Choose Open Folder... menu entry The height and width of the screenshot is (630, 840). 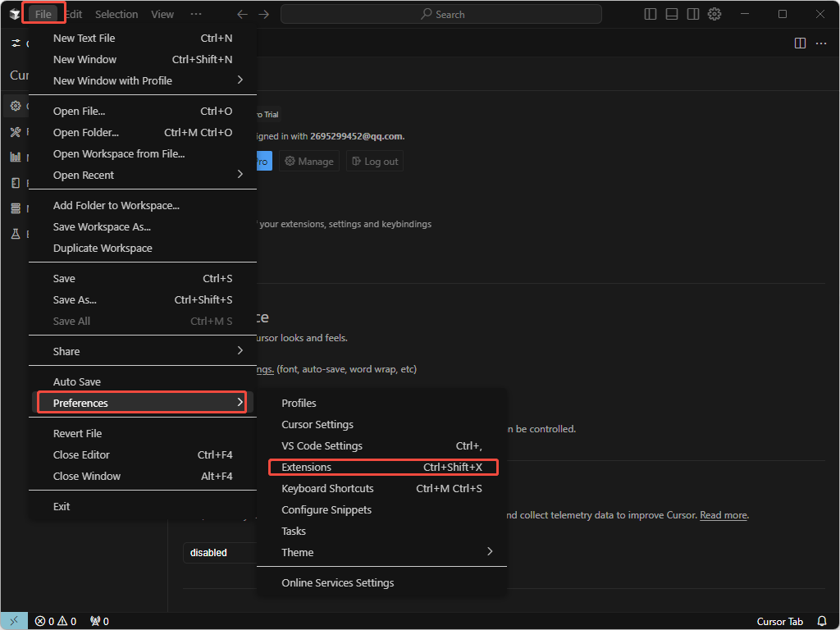point(143,132)
